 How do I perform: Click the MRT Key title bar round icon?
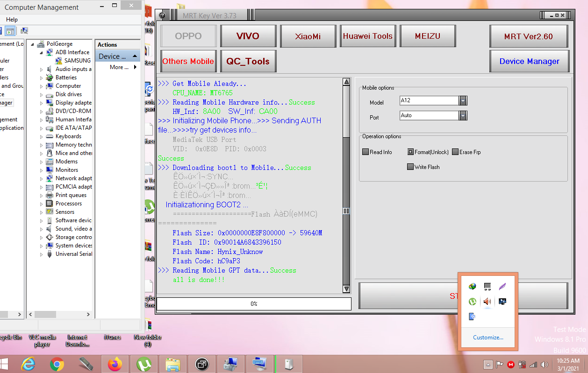tap(162, 15)
